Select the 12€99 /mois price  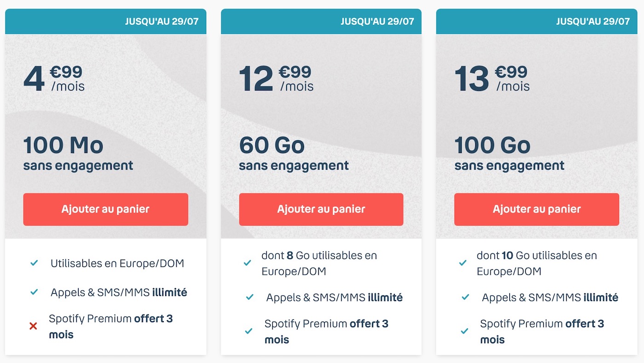pyautogui.click(x=276, y=78)
